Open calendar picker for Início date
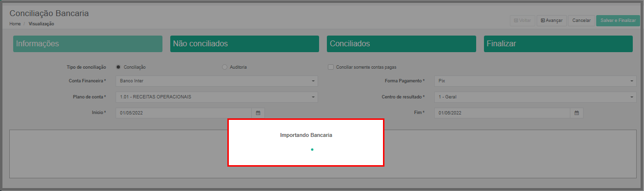Viewport: 644px width, 191px height. click(258, 113)
